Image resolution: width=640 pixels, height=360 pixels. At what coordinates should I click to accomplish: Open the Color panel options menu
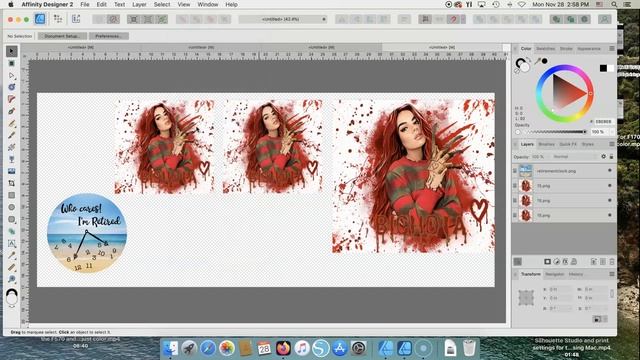tap(611, 49)
